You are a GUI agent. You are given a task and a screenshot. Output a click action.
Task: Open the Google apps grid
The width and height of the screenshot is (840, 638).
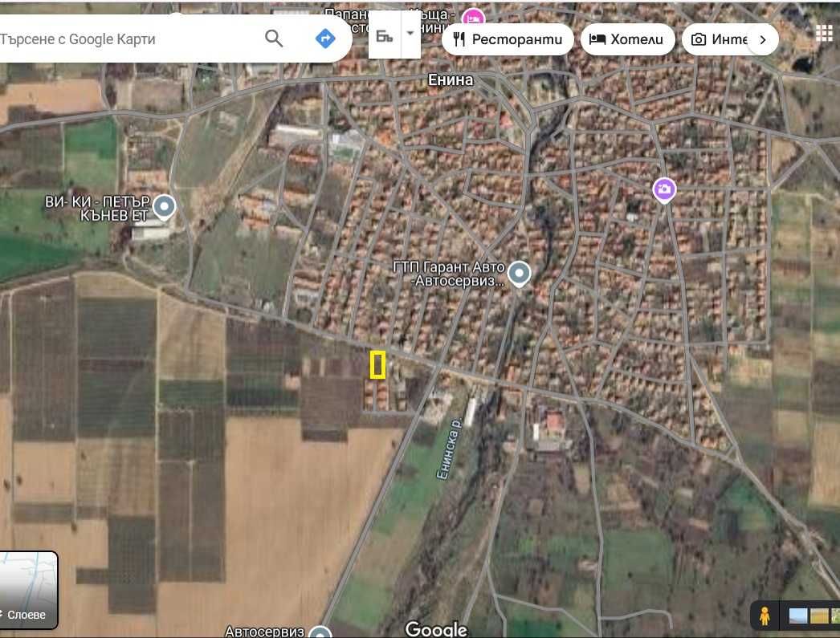coord(824,32)
